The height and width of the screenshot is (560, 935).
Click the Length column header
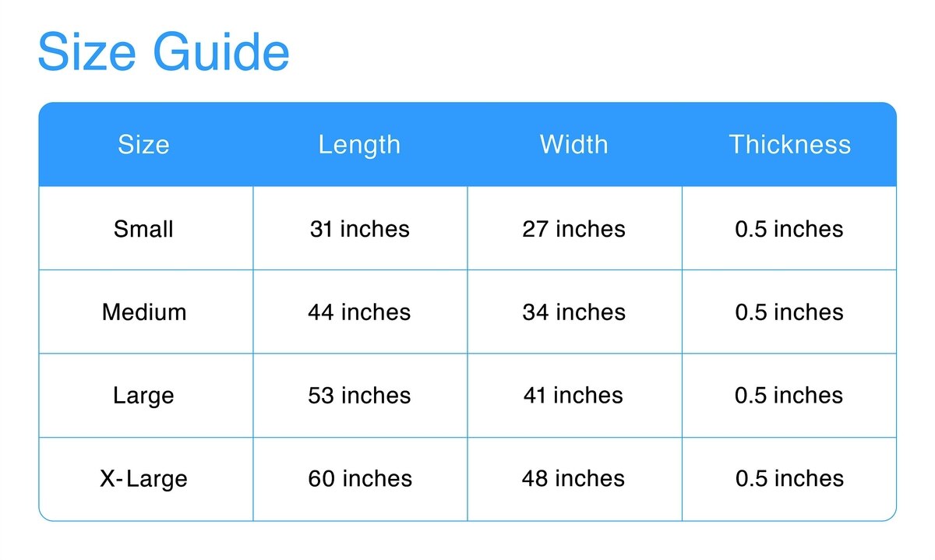click(359, 145)
